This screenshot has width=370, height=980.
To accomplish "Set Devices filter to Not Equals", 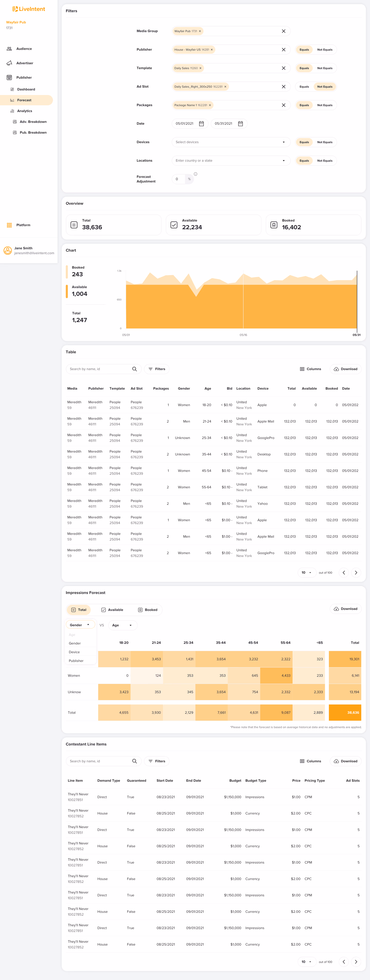I will click(325, 142).
